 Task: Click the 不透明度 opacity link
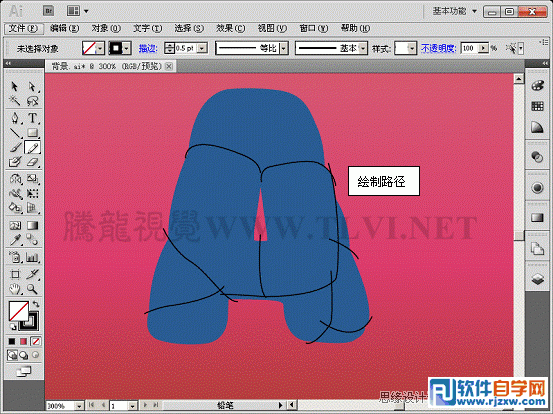pyautogui.click(x=439, y=48)
